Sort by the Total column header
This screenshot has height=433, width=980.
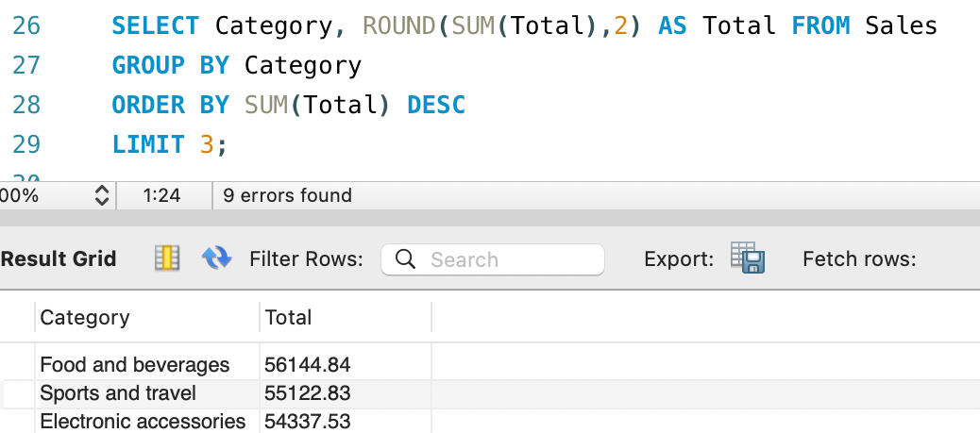289,318
